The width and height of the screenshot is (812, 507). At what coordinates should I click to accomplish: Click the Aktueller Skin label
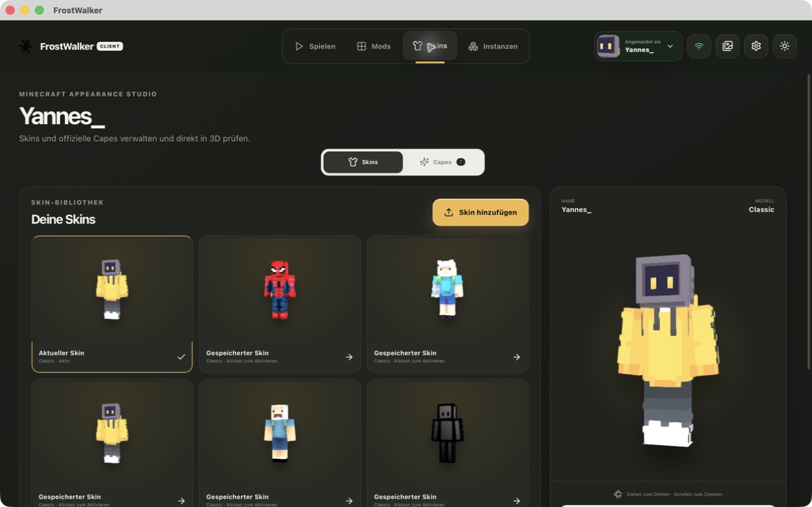point(61,353)
